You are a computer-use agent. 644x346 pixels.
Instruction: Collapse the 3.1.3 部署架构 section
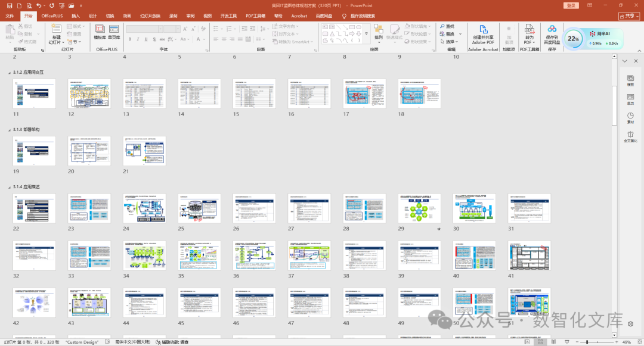10,130
